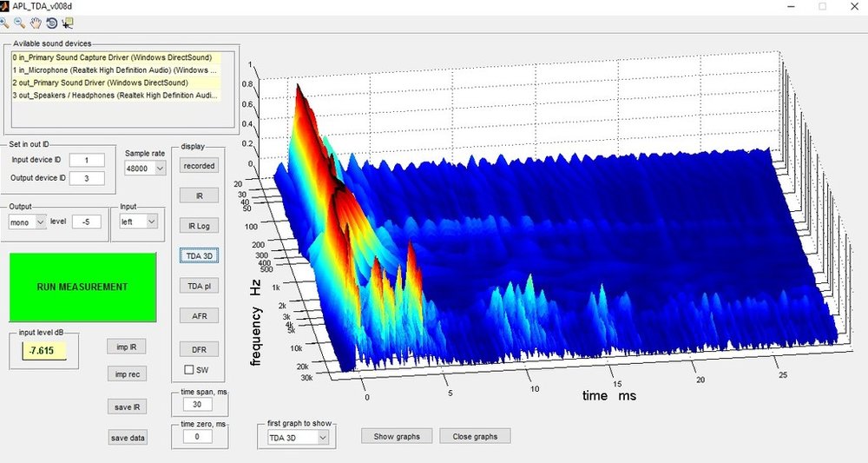This screenshot has width=868, height=463.
Task: Open the Sample rate 48000 dropdown
Action: [x=145, y=169]
